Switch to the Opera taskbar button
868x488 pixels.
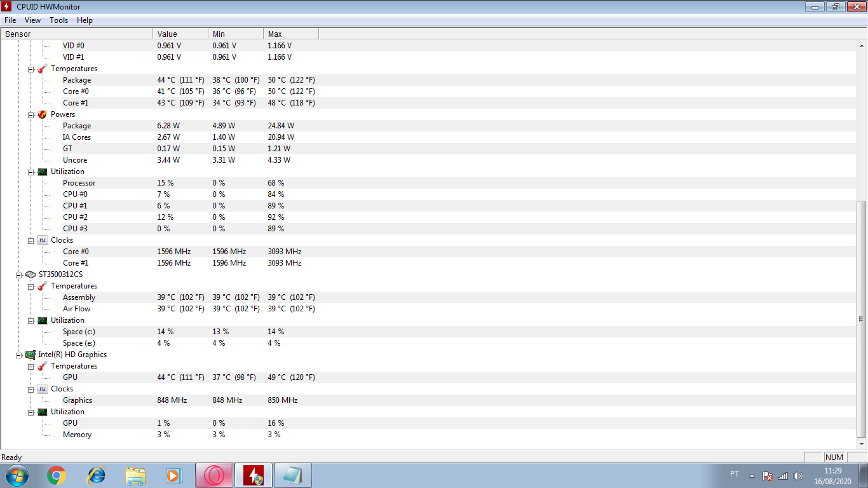click(x=214, y=475)
